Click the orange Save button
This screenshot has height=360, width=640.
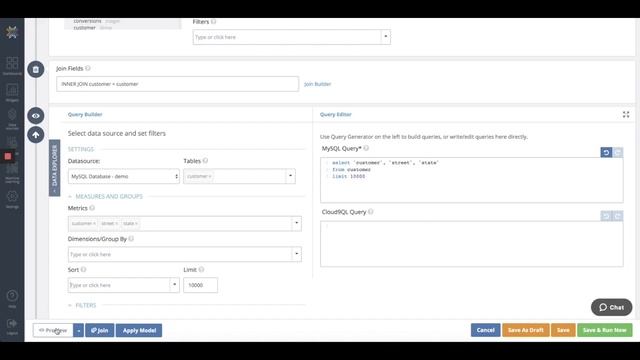(563, 330)
